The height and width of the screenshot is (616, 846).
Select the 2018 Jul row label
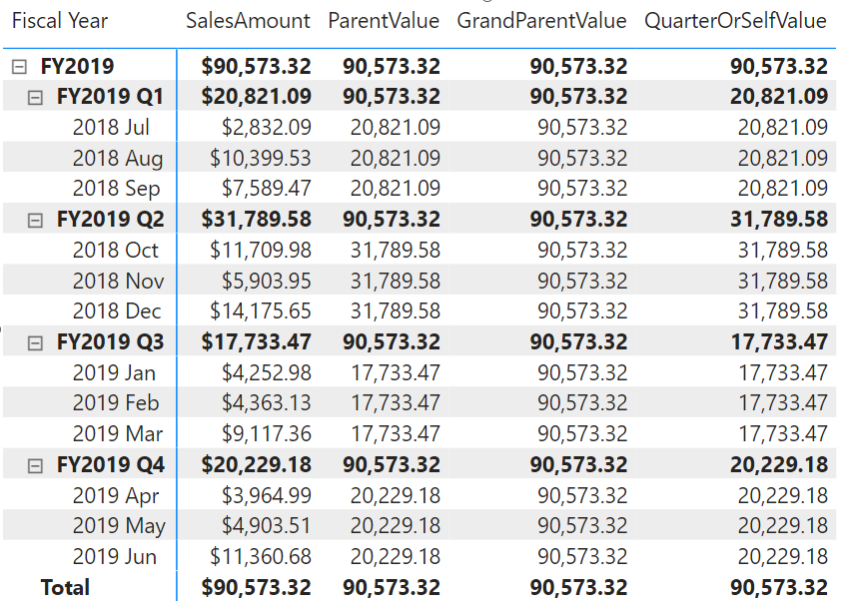coord(111,128)
